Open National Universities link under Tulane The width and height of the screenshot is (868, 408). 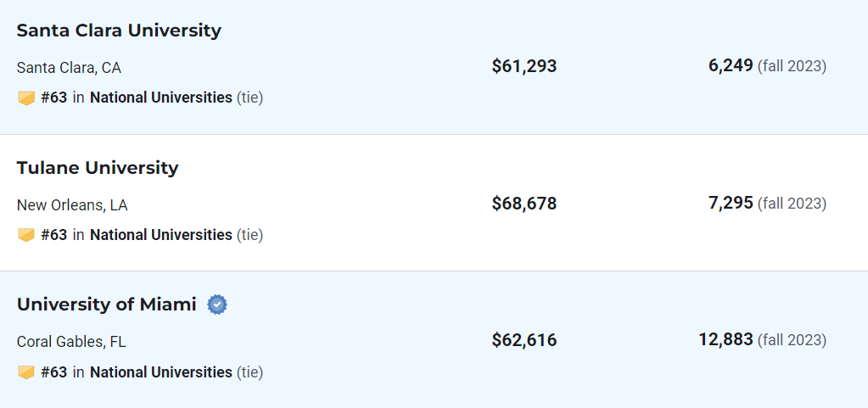161,235
